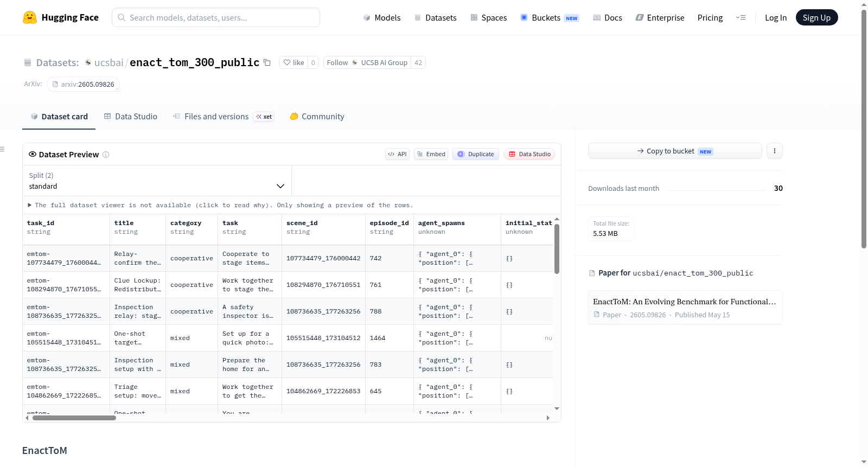Click the Datasets breadcrumb icon

point(28,62)
